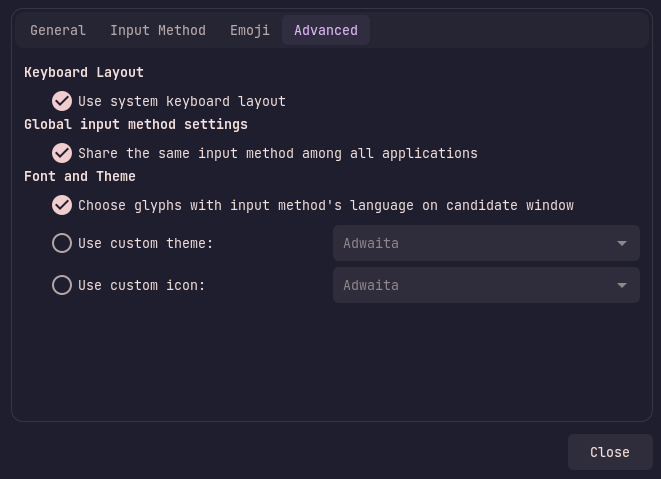The width and height of the screenshot is (661, 479).
Task: Select the Advanced tab
Action: click(x=326, y=30)
